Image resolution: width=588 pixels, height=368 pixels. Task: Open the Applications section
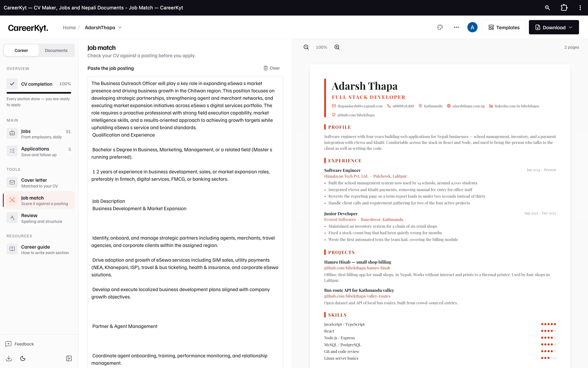[39, 151]
